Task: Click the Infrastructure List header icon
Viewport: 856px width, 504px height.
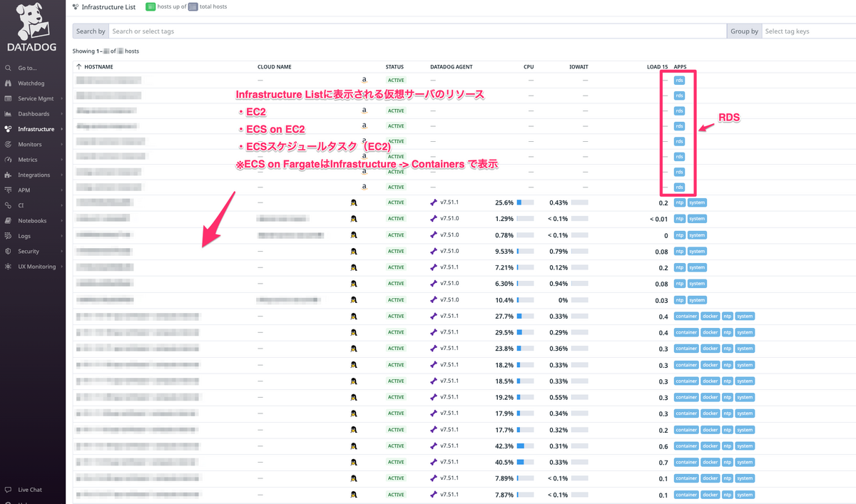Action: click(x=76, y=6)
